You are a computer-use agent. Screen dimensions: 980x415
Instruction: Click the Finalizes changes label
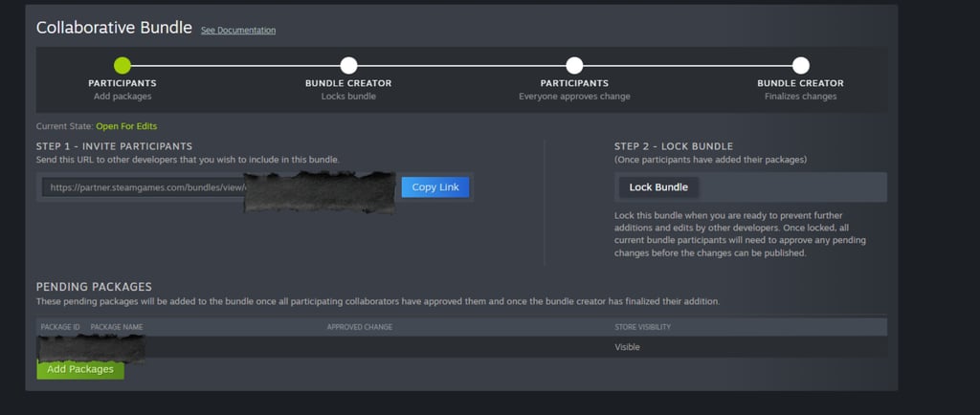click(x=801, y=97)
